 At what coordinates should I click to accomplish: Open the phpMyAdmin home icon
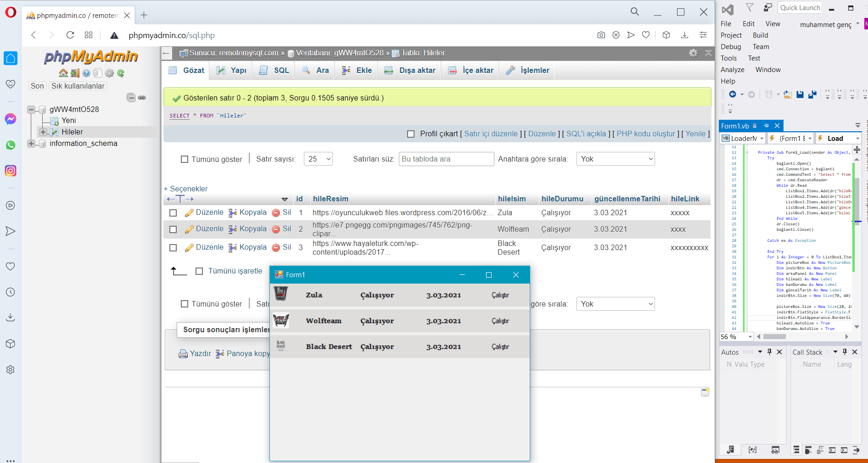pyautogui.click(x=63, y=73)
